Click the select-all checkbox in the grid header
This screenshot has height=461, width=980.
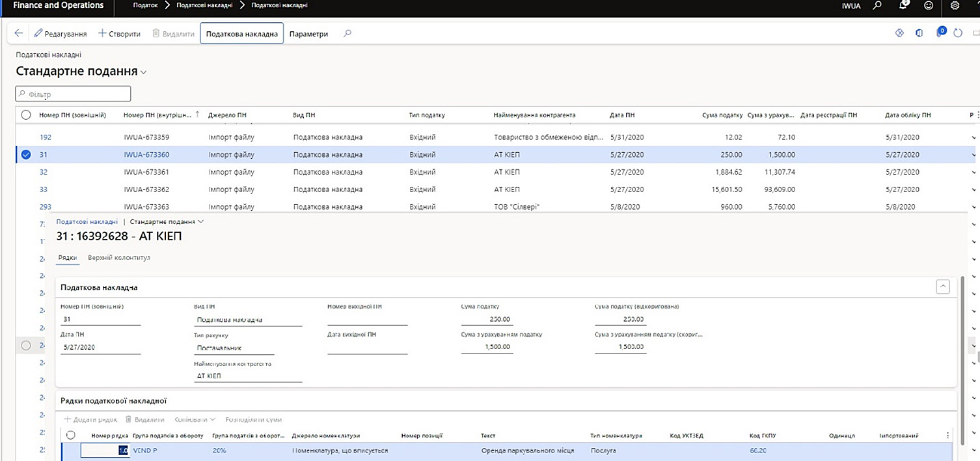[x=25, y=115]
